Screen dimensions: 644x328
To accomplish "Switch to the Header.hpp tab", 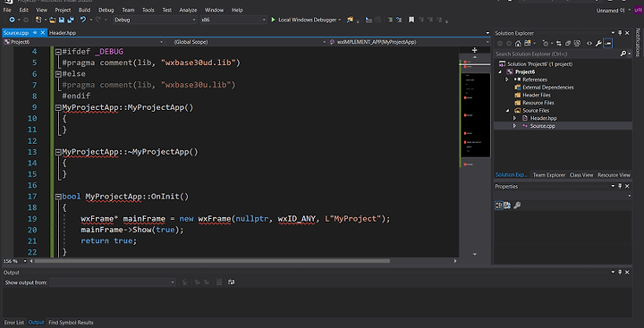I will [x=63, y=33].
